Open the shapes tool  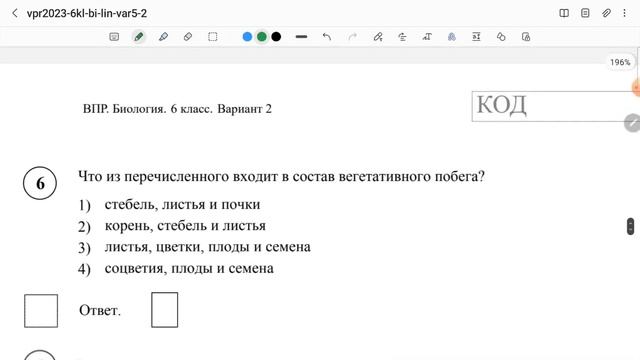pyautogui.click(x=501, y=37)
